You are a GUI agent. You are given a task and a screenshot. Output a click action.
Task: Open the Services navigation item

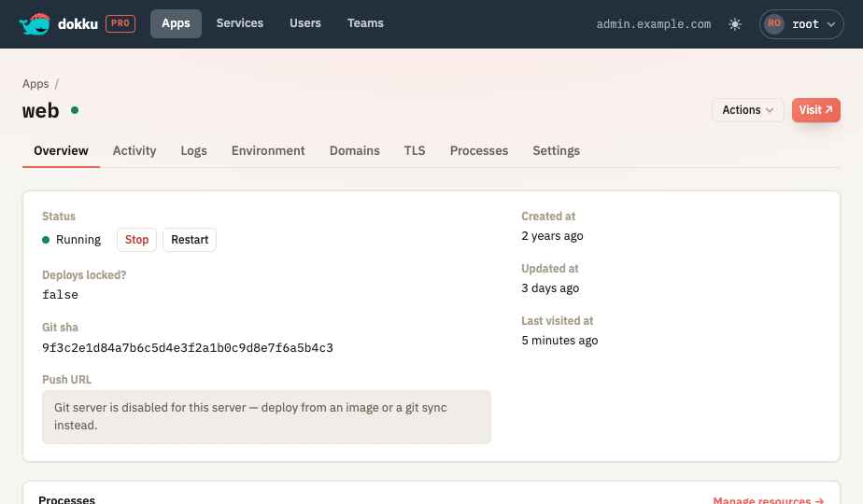[x=239, y=23]
